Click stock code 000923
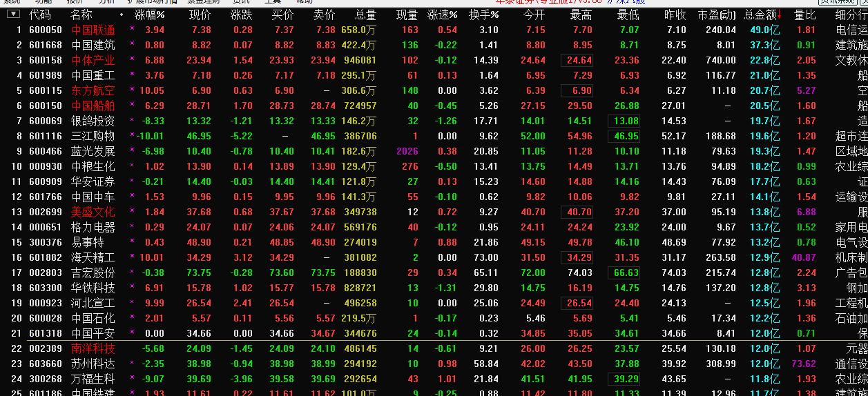Image resolution: width=868 pixels, height=396 pixels. pyautogui.click(x=46, y=303)
